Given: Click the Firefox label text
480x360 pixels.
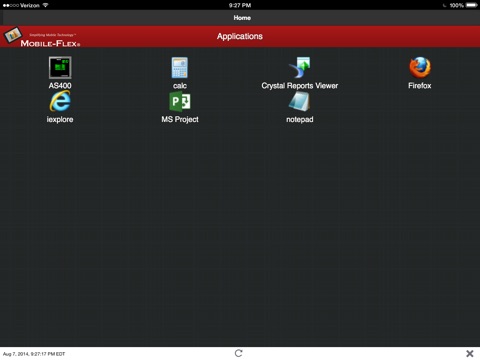Looking at the screenshot, I should [x=420, y=86].
